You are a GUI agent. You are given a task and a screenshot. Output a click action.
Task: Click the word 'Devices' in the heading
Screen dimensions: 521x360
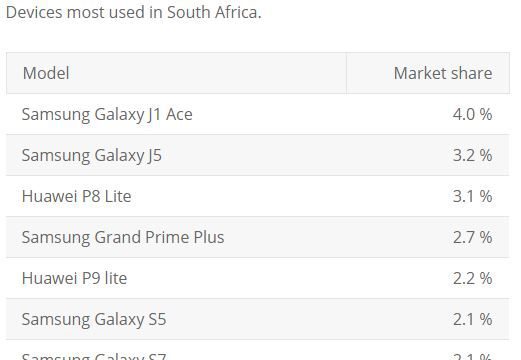pyautogui.click(x=34, y=12)
